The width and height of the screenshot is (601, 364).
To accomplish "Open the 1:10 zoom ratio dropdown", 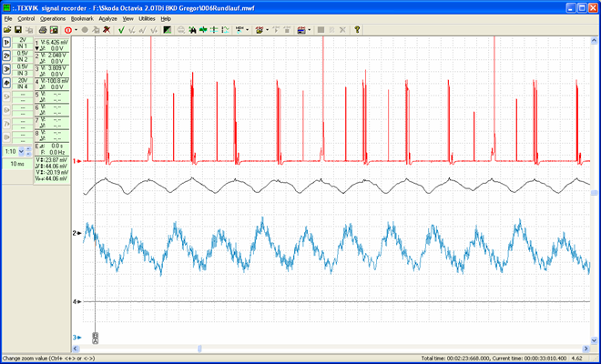I will click(22, 151).
